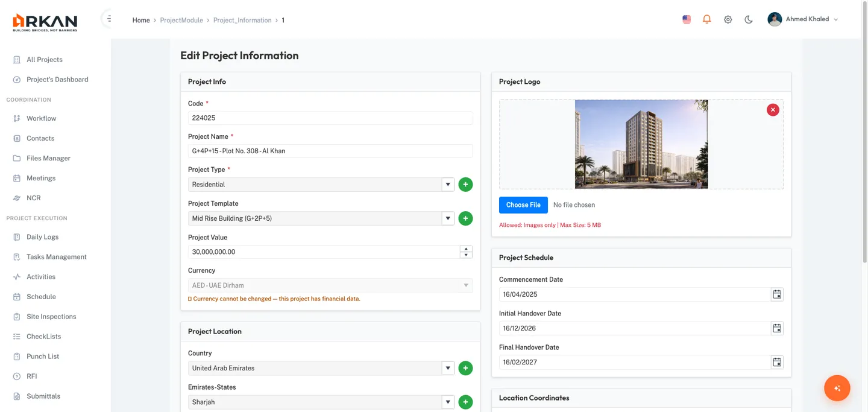Click the Choose File button
Image resolution: width=868 pixels, height=412 pixels.
click(x=523, y=205)
